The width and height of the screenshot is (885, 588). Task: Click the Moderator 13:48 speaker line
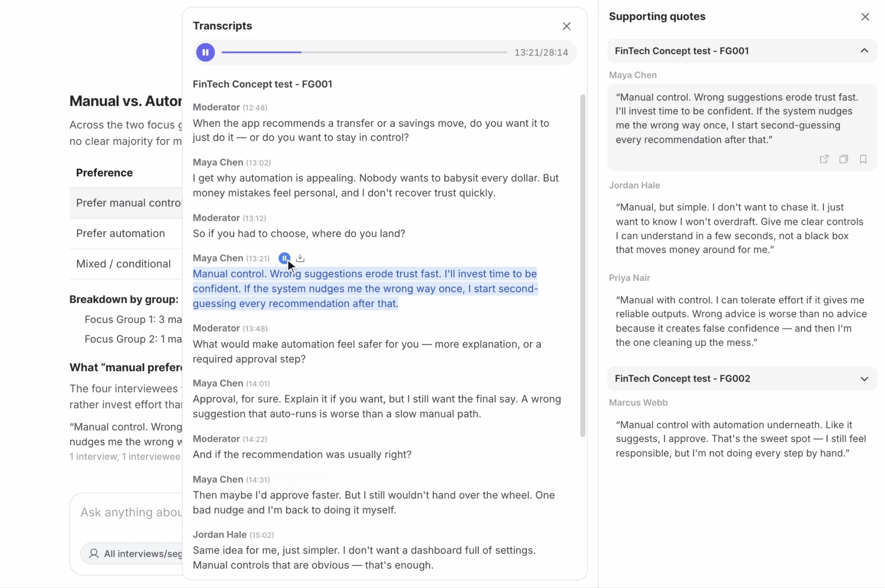click(230, 328)
